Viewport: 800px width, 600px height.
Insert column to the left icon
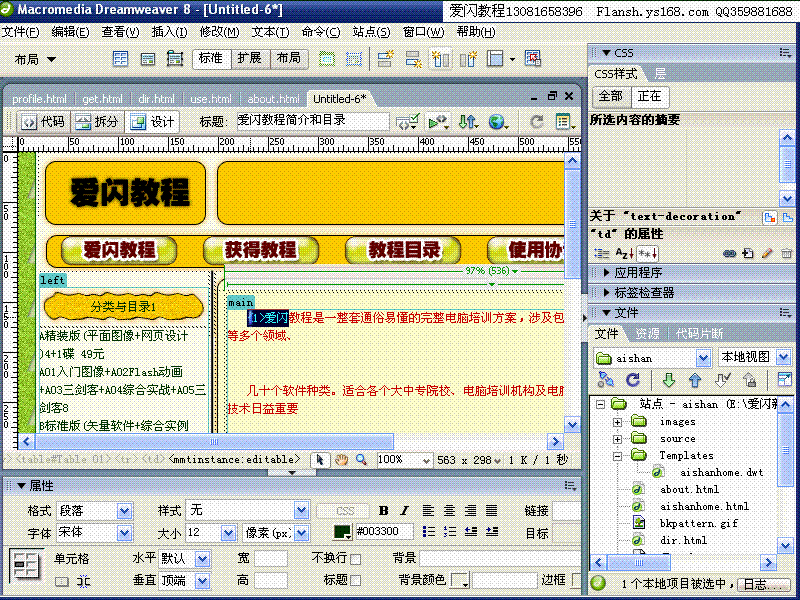[x=441, y=59]
